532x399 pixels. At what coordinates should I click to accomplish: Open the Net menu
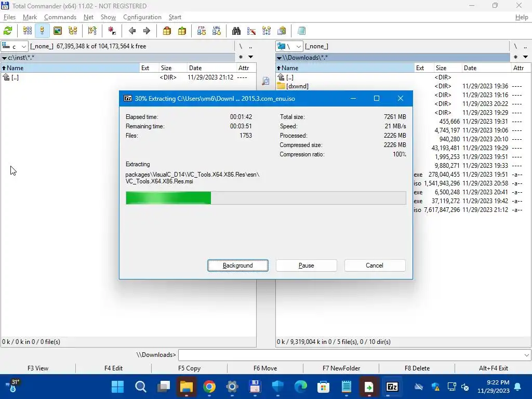(88, 17)
